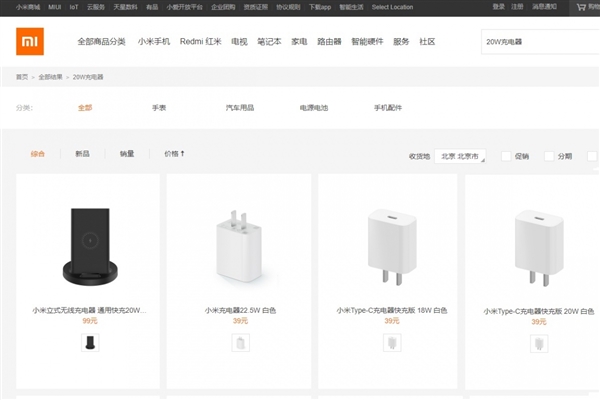Open 小米手机 navigation menu
Viewport: 600px width, 400px height.
[154, 41]
